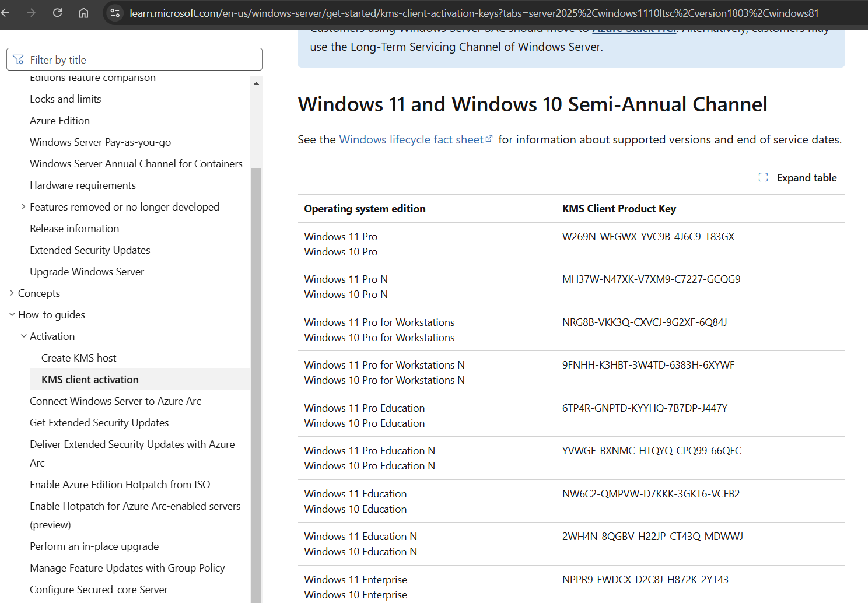Open Manage Feature Updates with Group Policy
Image resolution: width=868 pixels, height=603 pixels.
click(x=127, y=568)
